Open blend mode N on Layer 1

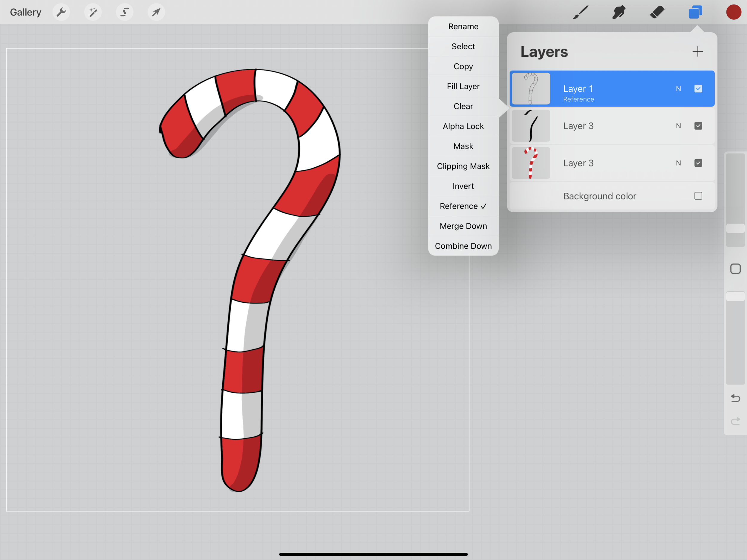(x=678, y=89)
